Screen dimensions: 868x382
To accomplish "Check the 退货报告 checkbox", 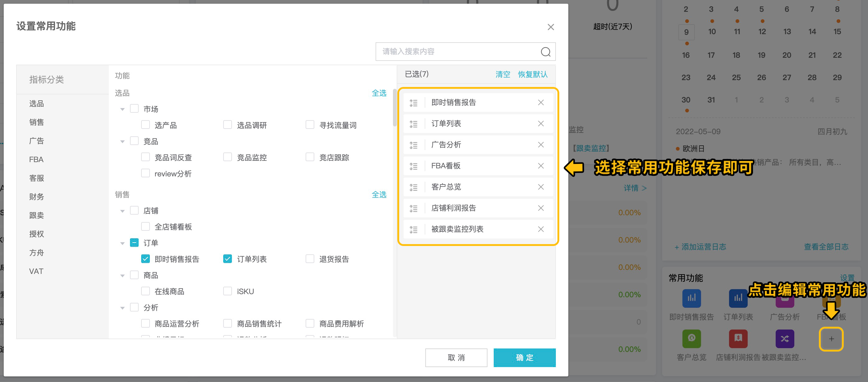I will [310, 258].
